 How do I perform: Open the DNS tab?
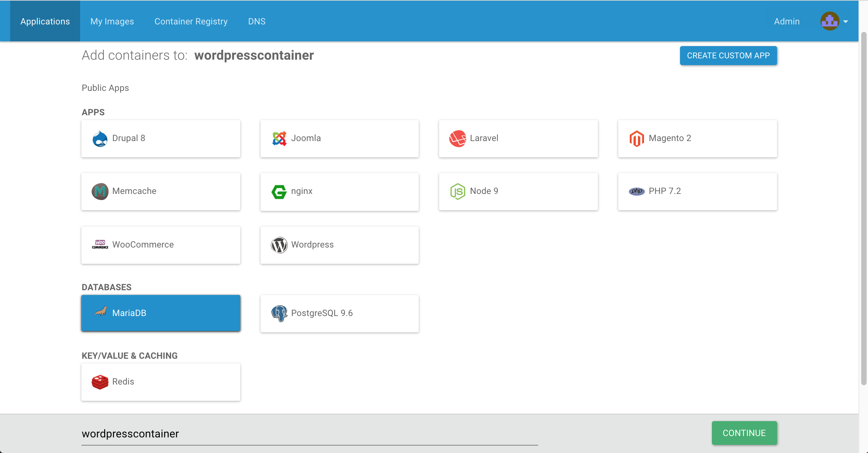[257, 21]
